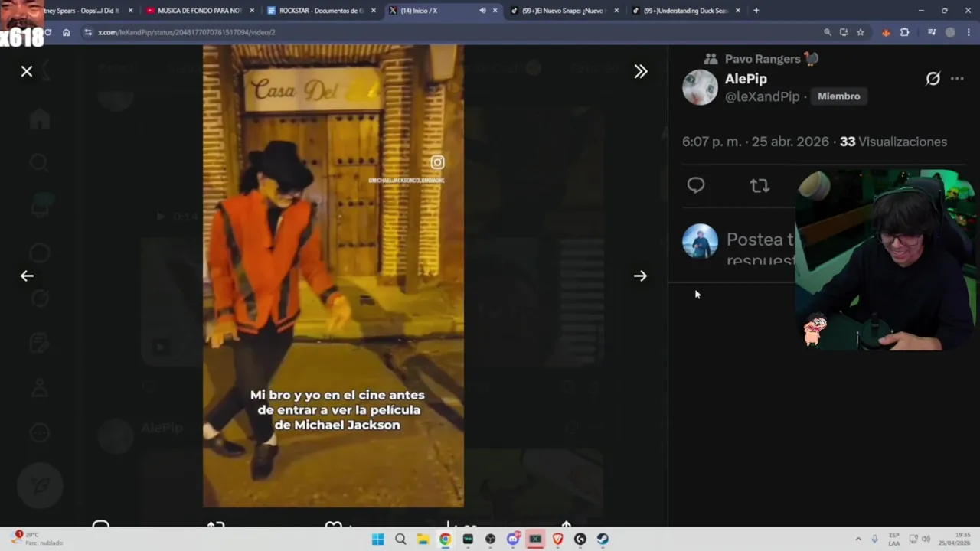Open the AlePip display name link

[746, 79]
